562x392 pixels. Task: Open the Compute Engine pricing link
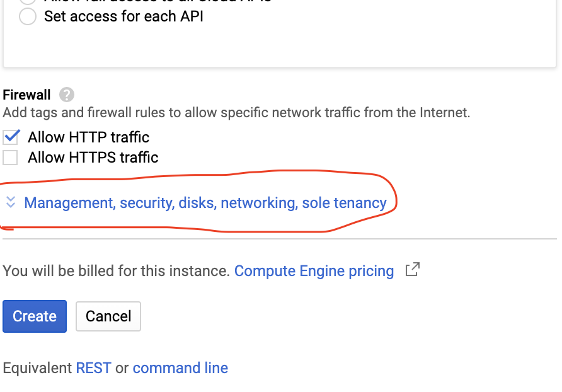pyautogui.click(x=314, y=271)
